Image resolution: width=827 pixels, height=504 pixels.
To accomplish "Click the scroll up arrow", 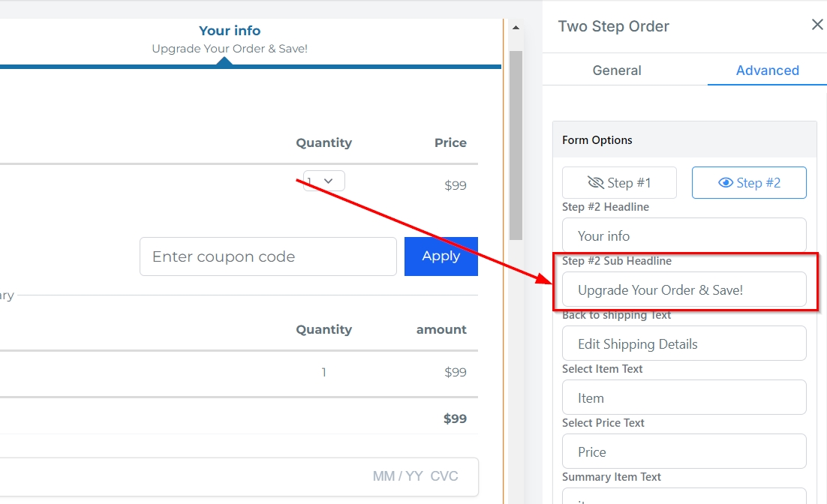I will click(516, 28).
